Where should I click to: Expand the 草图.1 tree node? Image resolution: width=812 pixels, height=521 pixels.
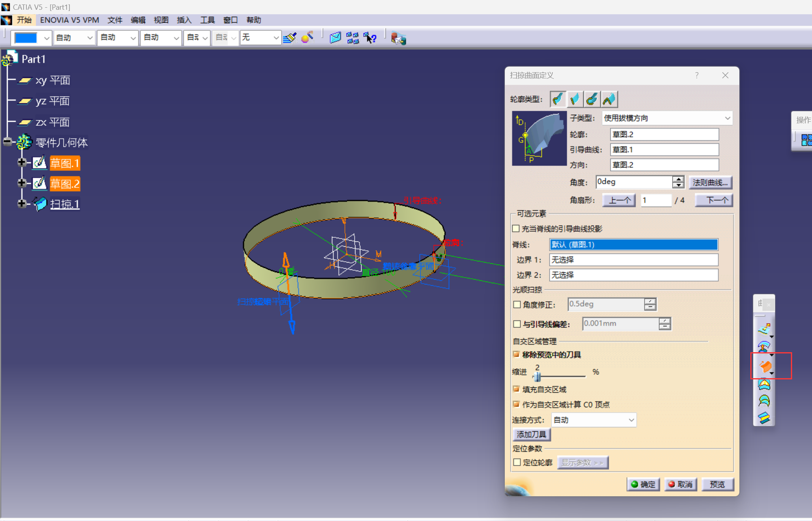click(x=22, y=162)
